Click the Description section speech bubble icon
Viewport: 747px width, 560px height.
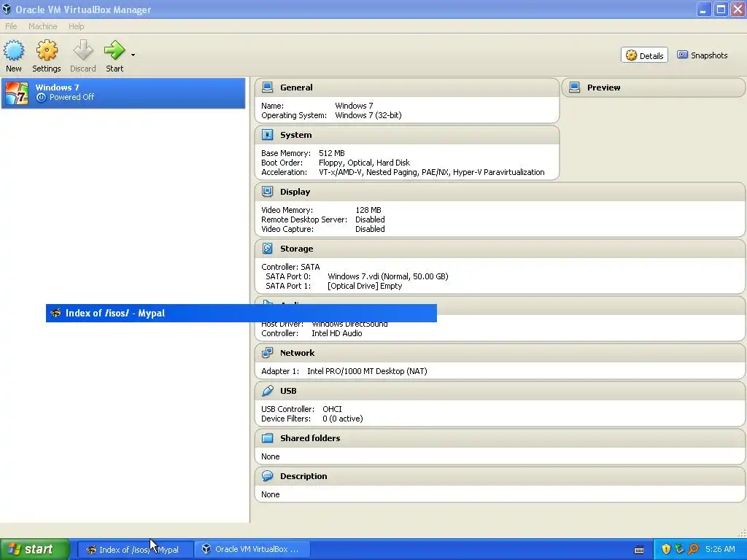point(267,475)
